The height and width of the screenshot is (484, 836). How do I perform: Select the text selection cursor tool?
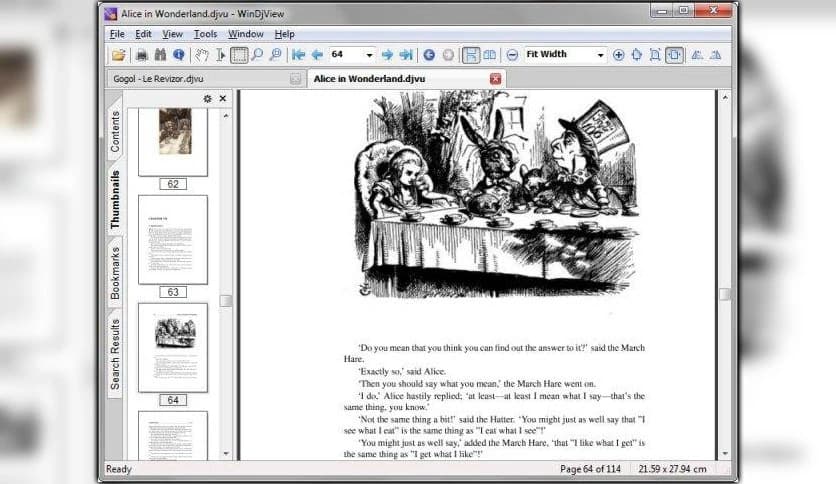[220, 55]
